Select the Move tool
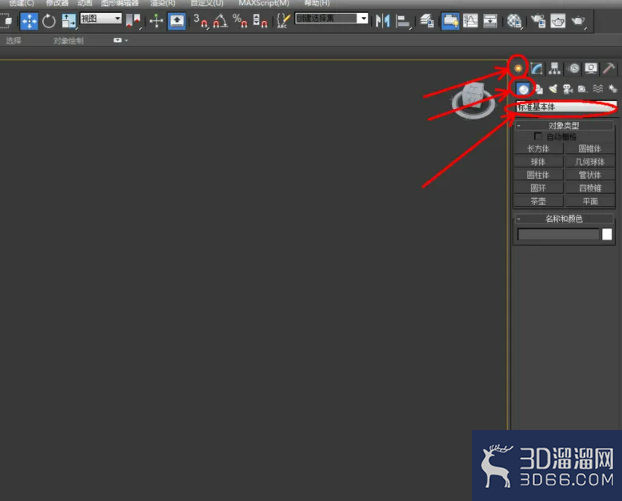622x501 pixels. coord(29,21)
